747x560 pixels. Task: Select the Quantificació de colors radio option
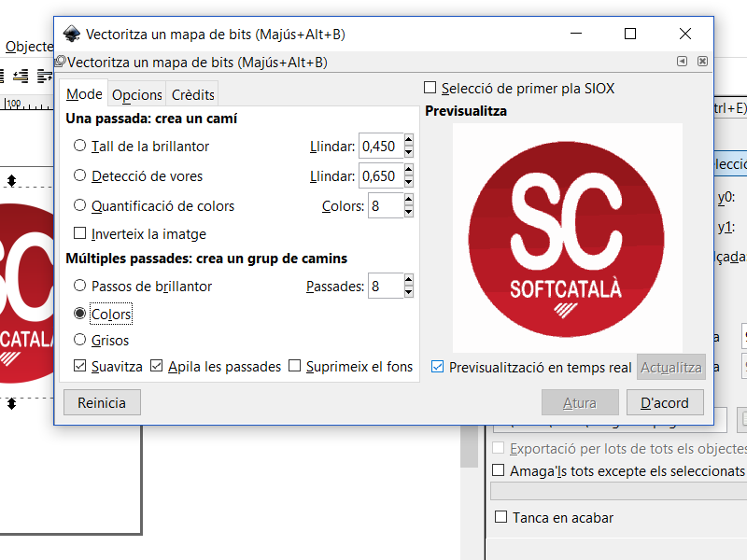point(79,205)
